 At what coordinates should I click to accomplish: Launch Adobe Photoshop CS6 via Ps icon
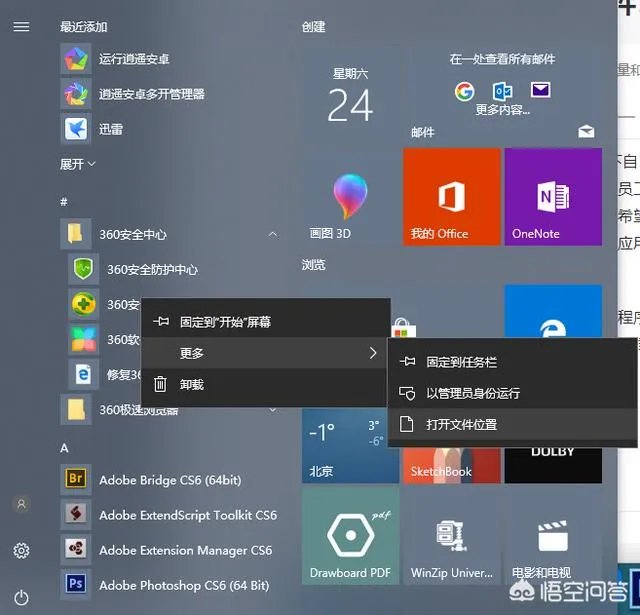76,585
